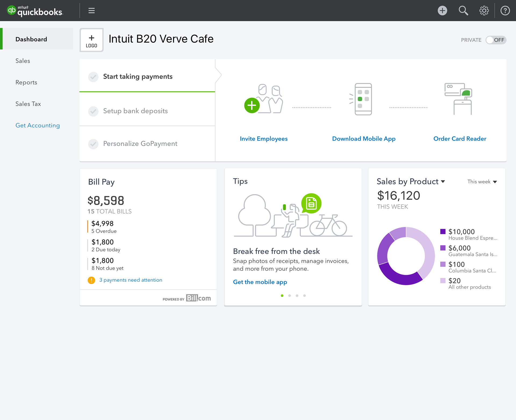This screenshot has width=516, height=420.
Task: Open the Reports section
Action: pos(26,82)
